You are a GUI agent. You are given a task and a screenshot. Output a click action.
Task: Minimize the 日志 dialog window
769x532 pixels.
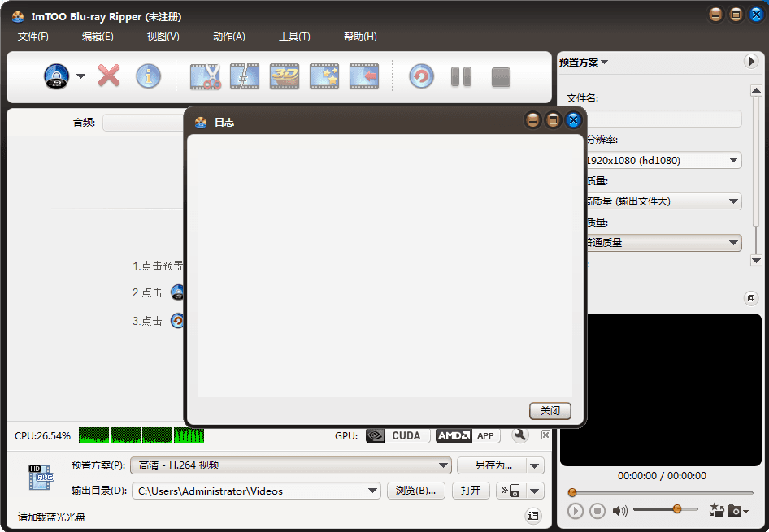[x=532, y=120]
